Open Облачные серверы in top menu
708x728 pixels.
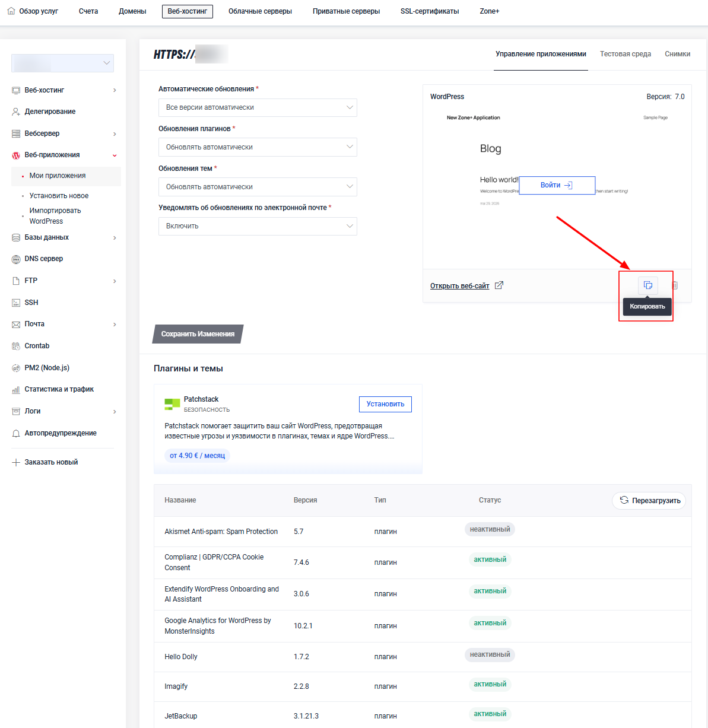point(260,11)
